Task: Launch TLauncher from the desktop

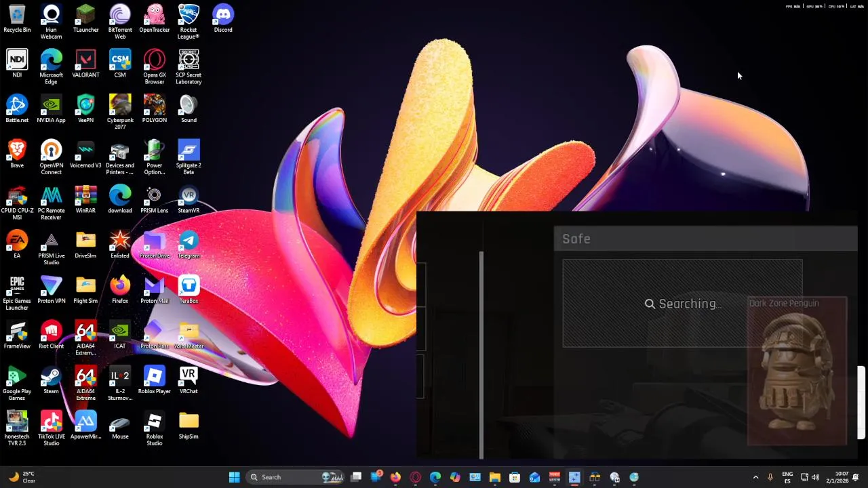Action: [85, 19]
